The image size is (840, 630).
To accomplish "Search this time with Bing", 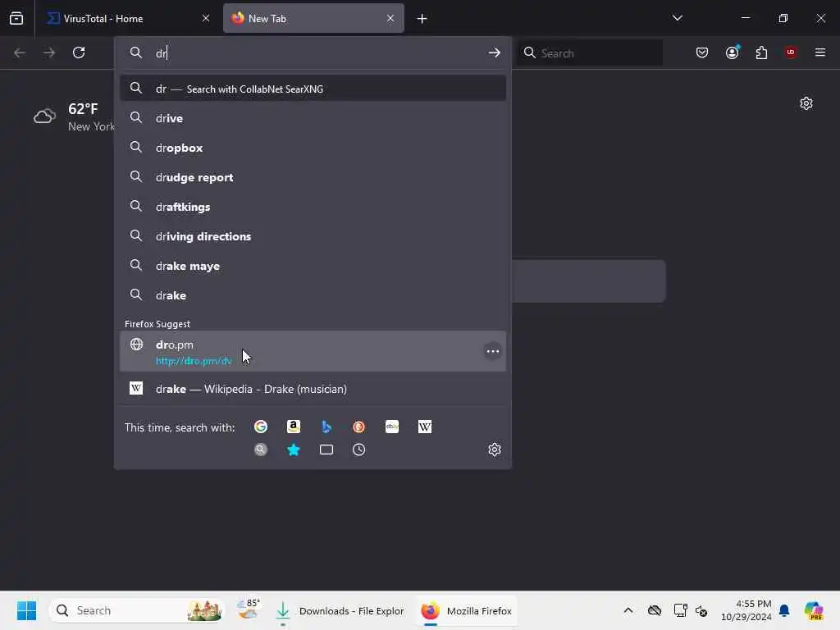I will pos(326,427).
